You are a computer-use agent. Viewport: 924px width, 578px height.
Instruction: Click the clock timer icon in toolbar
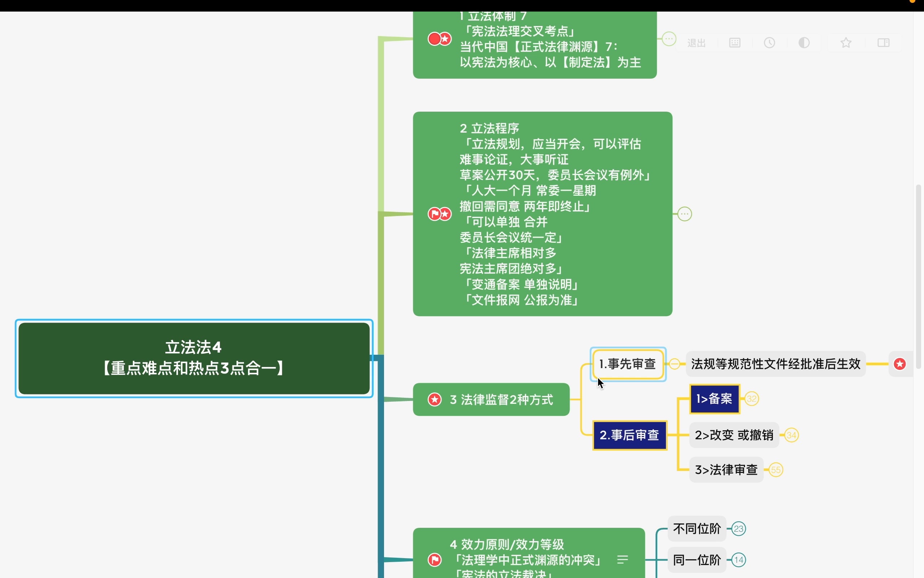(x=770, y=43)
